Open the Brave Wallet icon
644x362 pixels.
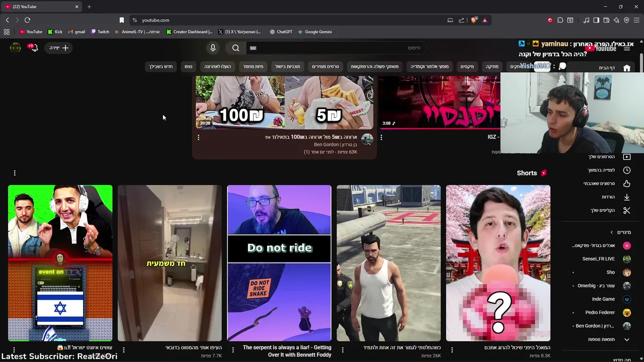tap(606, 20)
